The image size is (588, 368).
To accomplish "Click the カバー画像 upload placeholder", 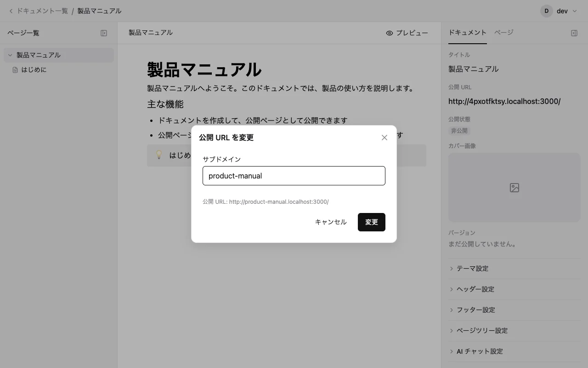I will [514, 188].
